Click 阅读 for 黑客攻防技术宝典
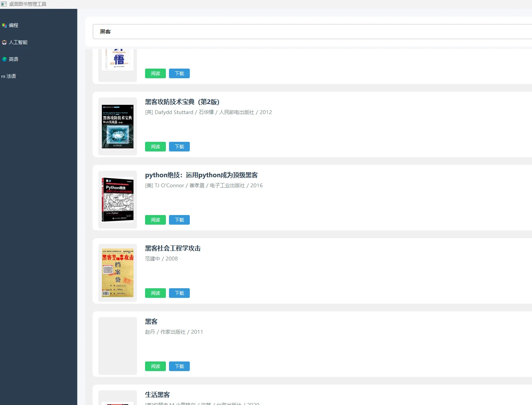Screen dimensions: 532x405 pyautogui.click(x=155, y=147)
